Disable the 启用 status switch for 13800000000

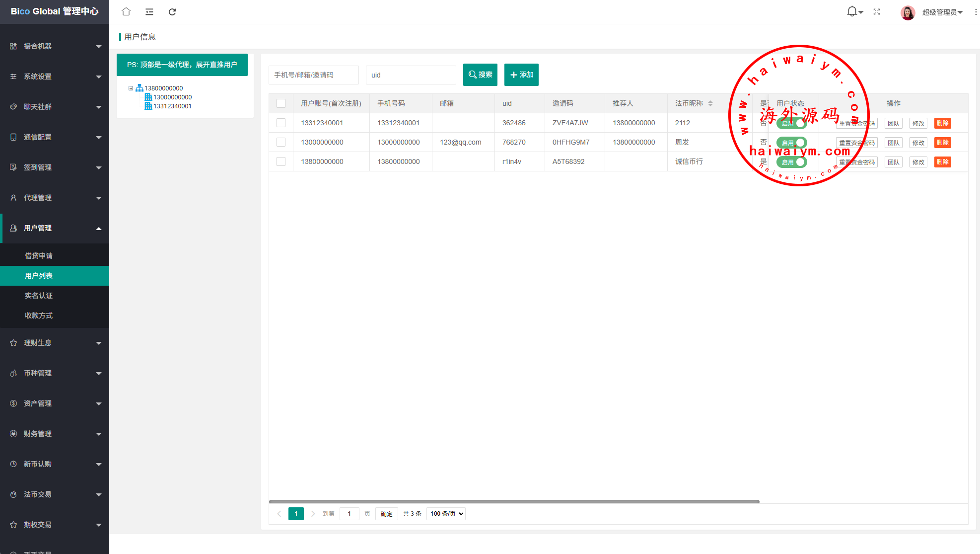point(792,162)
